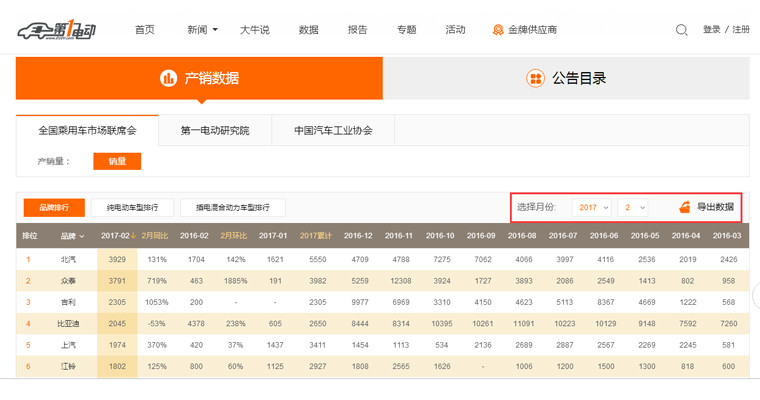
Task: Click the 导出数据 export link
Action: [715, 207]
